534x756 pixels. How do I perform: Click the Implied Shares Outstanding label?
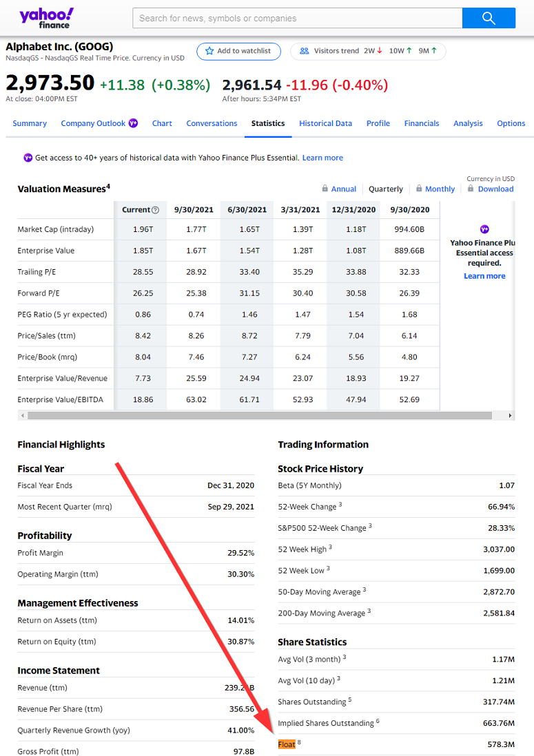pyautogui.click(x=329, y=723)
